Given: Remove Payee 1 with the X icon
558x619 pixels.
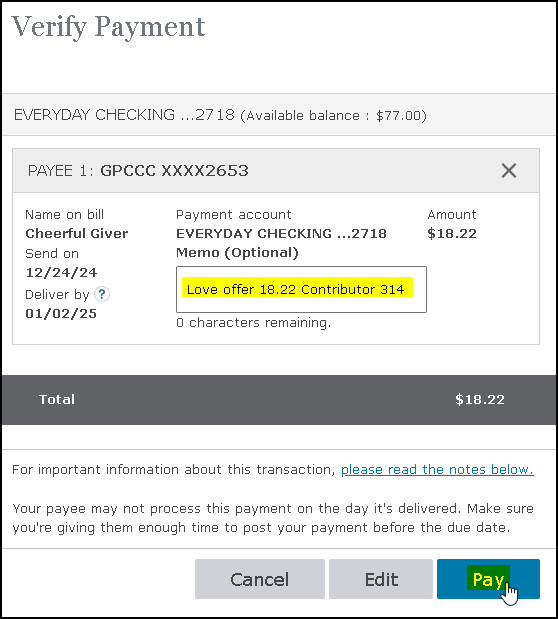Looking at the screenshot, I should pos(509,171).
